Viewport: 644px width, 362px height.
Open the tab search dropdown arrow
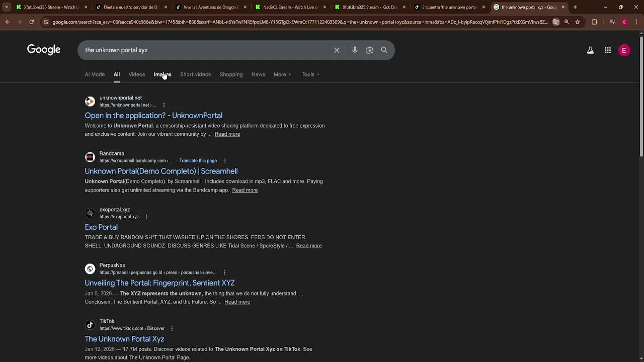(x=7, y=7)
